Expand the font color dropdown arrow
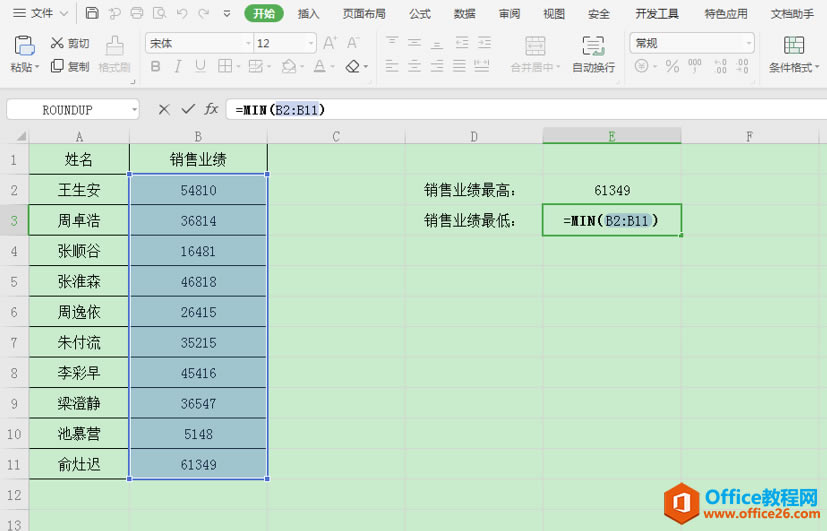The image size is (827, 531). [332, 67]
